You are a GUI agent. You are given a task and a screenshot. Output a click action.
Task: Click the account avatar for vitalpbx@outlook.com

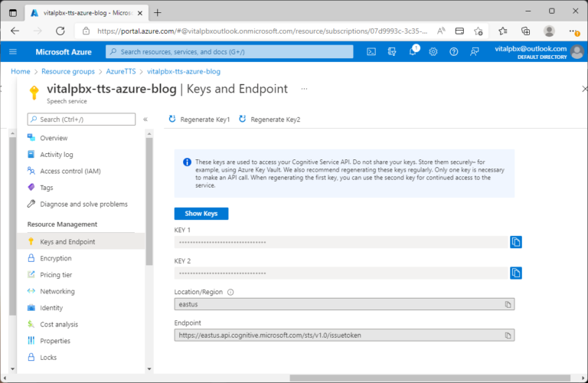[577, 52]
